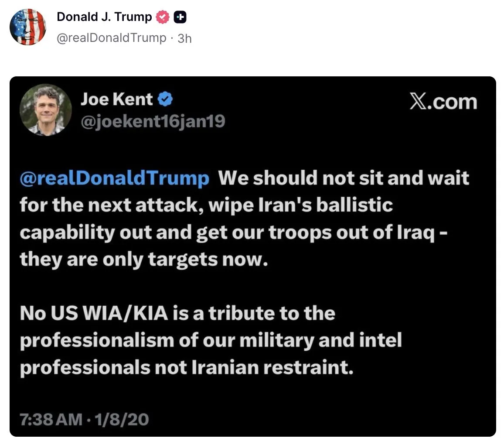Click the blue @realDonaldTrump mention in the tweet
Image resolution: width=504 pixels, height=445 pixels.
click(x=114, y=178)
